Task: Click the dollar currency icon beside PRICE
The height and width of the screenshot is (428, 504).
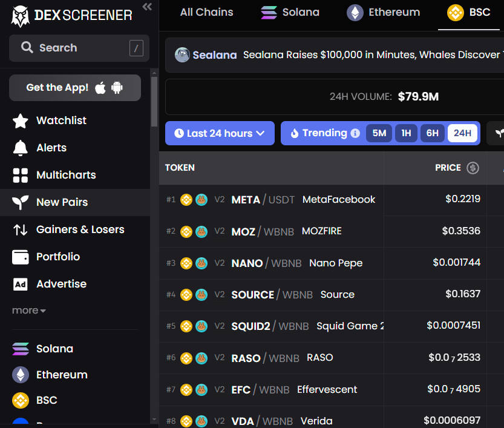Action: click(473, 168)
